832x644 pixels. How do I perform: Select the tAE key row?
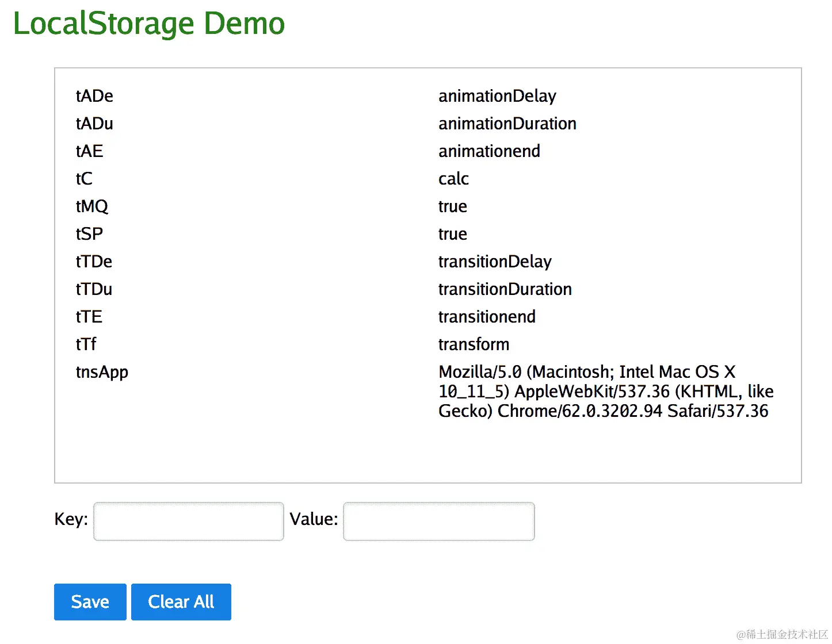coord(89,151)
